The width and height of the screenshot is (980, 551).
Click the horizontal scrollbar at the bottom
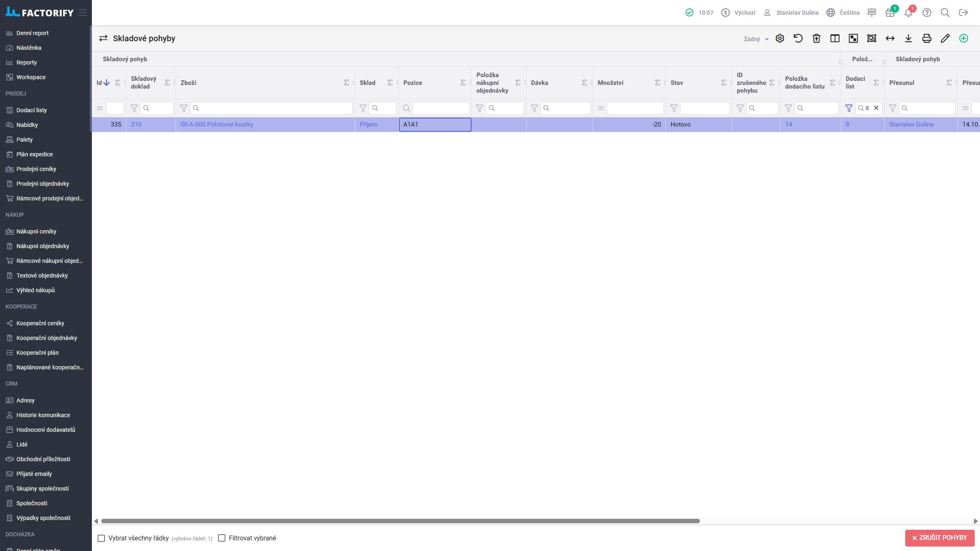pyautogui.click(x=400, y=521)
